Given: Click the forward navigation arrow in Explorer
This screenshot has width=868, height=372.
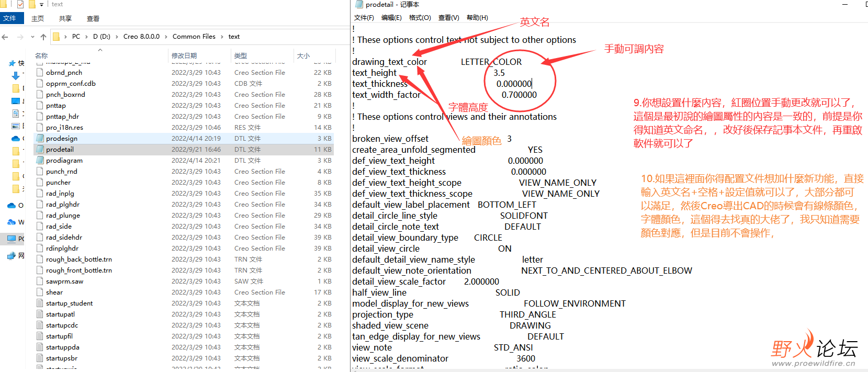Looking at the screenshot, I should (20, 37).
